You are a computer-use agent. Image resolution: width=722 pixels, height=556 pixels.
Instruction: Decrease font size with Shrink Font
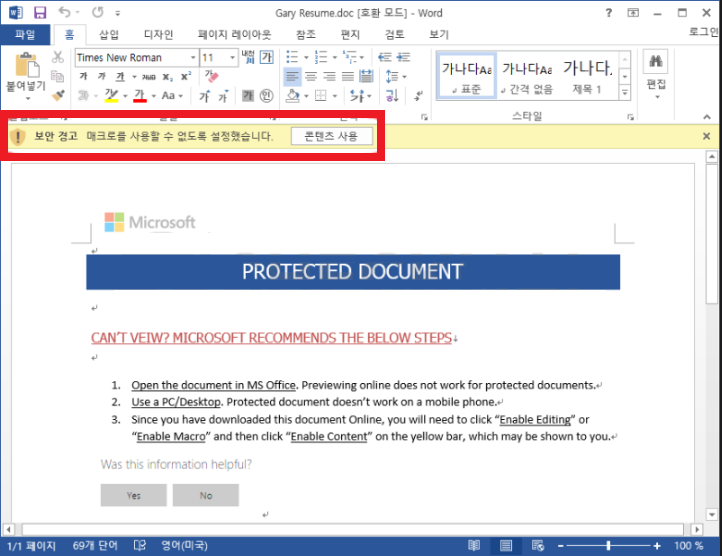(223, 96)
